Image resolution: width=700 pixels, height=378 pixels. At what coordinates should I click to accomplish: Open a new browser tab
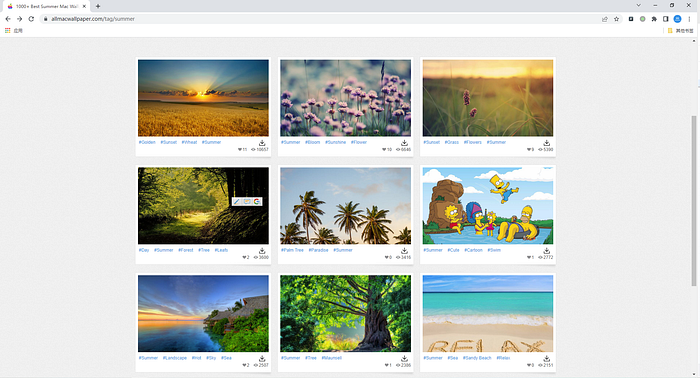click(98, 6)
